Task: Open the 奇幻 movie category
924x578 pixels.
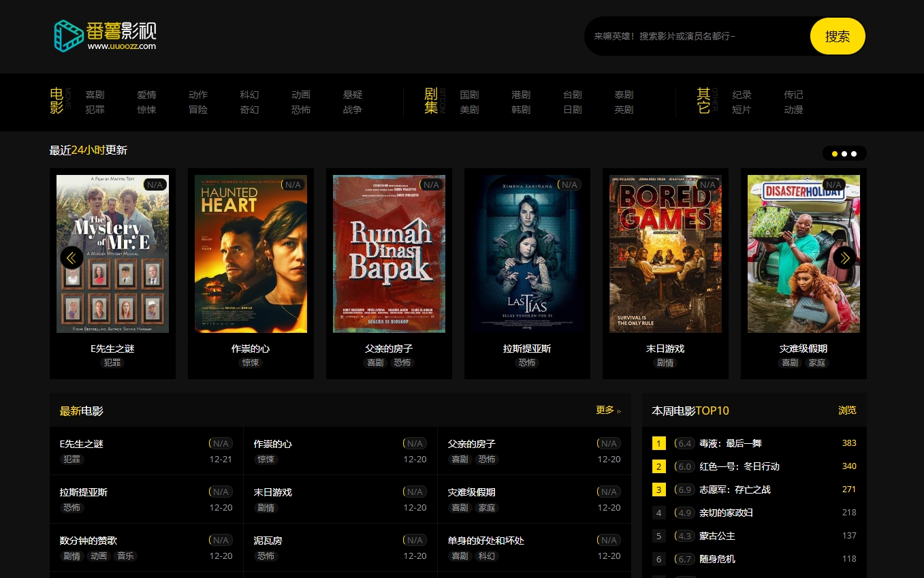Action: click(x=249, y=110)
